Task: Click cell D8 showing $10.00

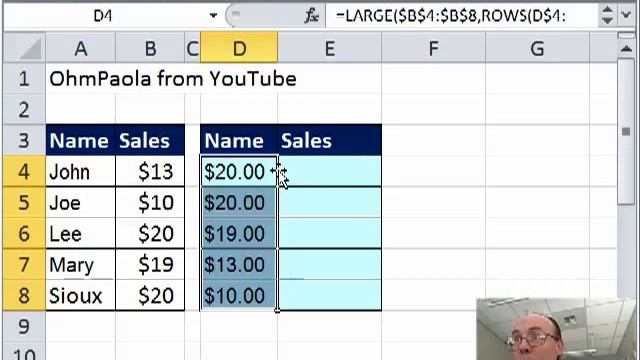Action: (239, 296)
